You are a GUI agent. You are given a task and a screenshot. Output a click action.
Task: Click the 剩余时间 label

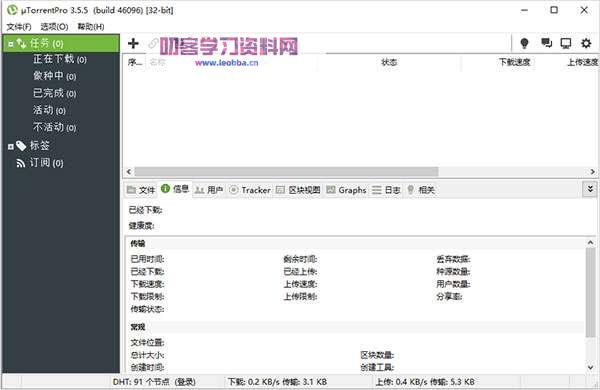tap(300, 259)
